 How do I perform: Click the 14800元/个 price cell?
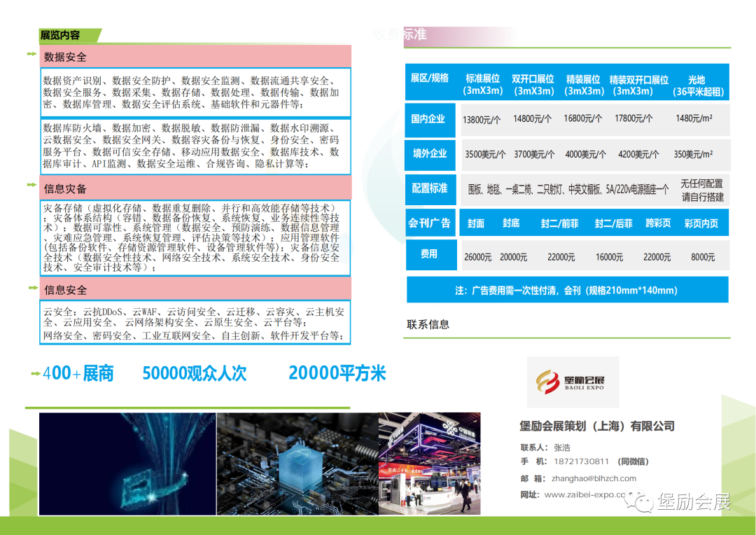click(532, 118)
